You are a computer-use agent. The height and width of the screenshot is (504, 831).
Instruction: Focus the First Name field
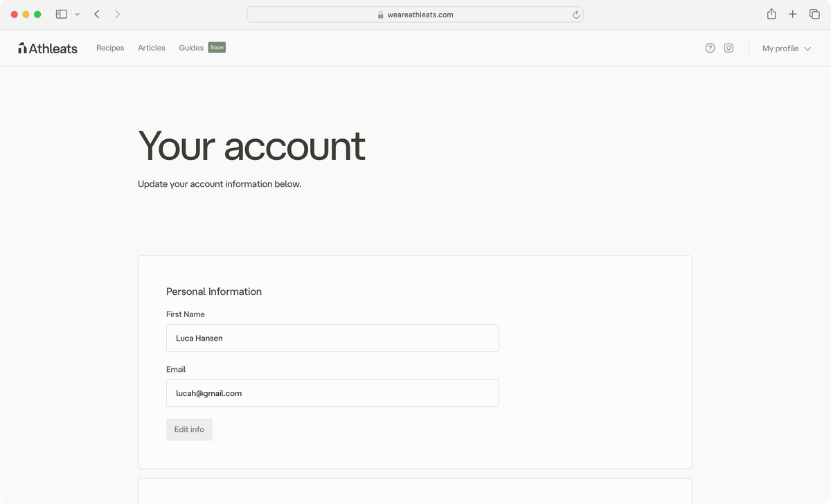[x=332, y=338]
